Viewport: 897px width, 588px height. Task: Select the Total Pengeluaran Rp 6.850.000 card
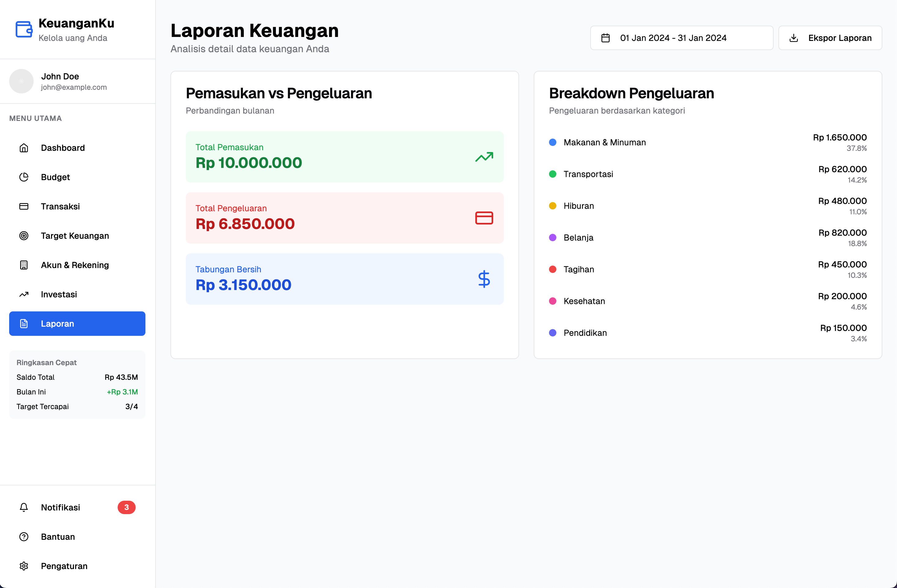[345, 218]
